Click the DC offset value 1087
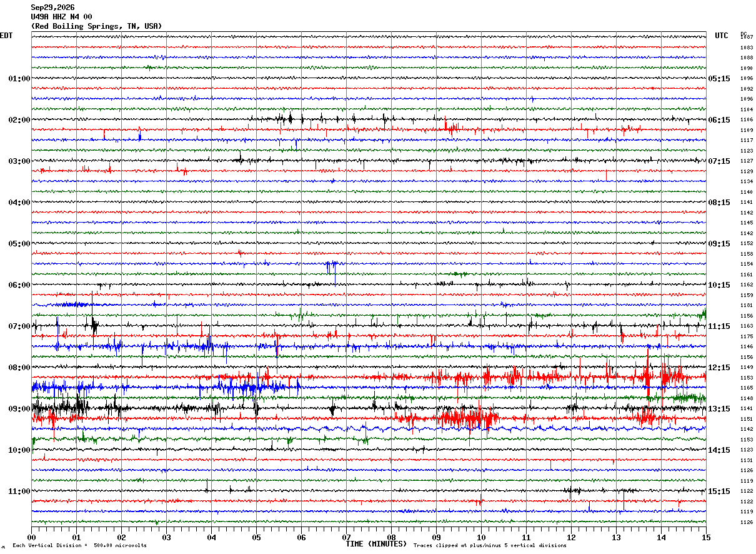The image size is (756, 554). (x=746, y=38)
